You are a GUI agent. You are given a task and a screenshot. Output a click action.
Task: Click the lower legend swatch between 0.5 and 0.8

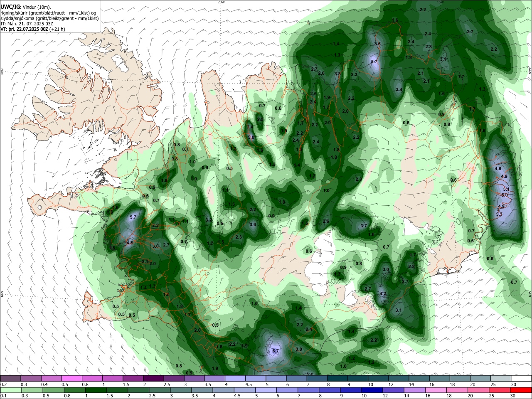tap(53, 390)
